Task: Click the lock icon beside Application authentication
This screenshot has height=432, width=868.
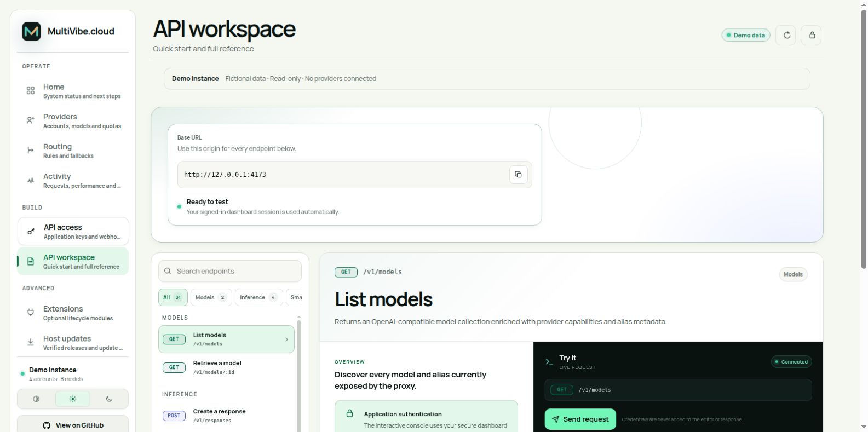Action: click(349, 413)
